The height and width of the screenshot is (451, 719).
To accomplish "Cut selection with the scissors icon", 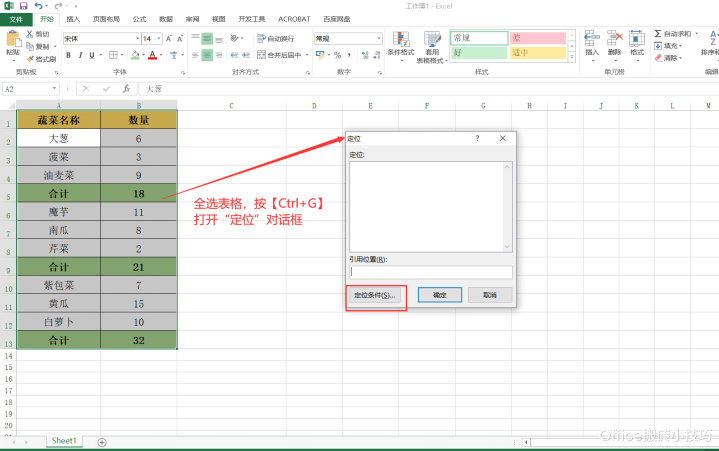I will pos(30,34).
